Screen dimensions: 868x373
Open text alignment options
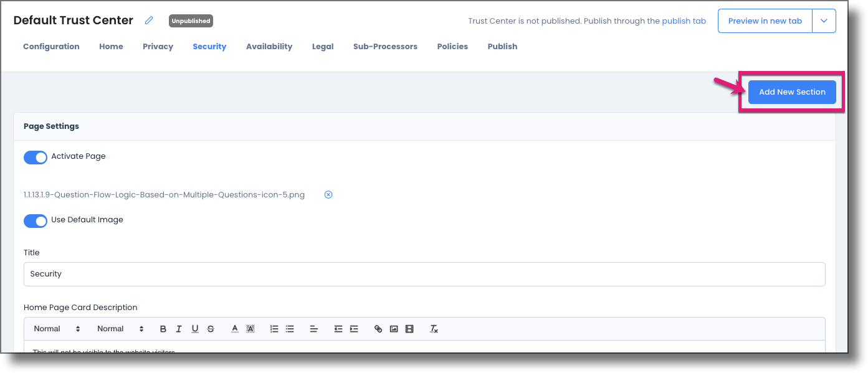coord(314,329)
